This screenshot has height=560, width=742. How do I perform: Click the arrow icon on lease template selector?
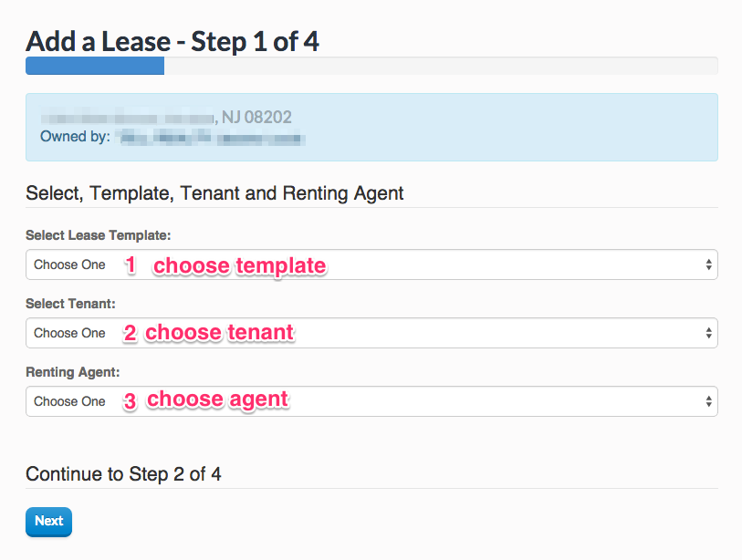click(x=709, y=265)
